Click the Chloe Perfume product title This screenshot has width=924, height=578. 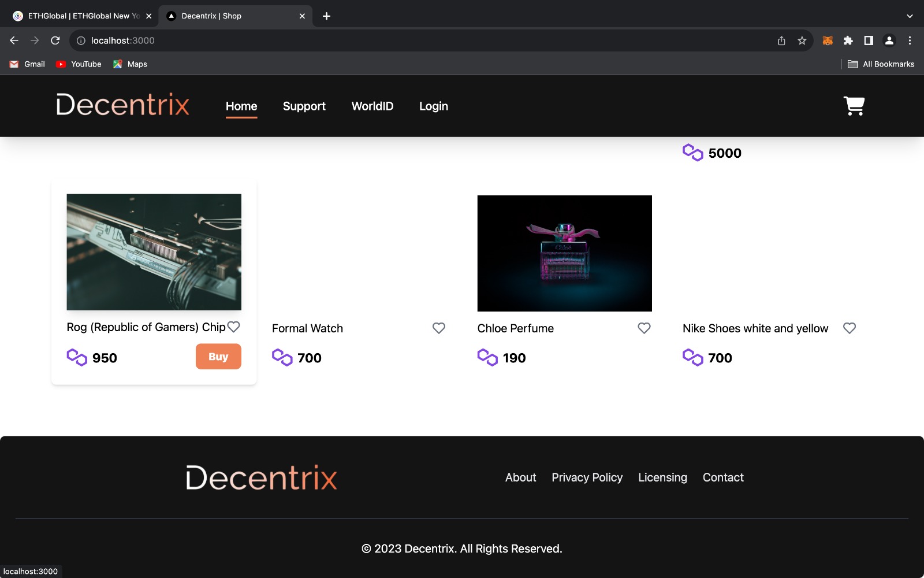pyautogui.click(x=516, y=328)
